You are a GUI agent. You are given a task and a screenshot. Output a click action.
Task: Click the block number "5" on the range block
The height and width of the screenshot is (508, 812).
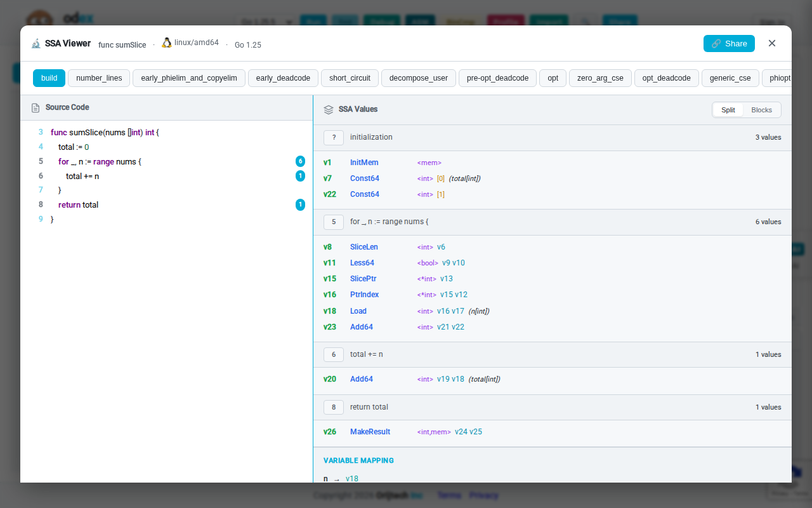pyautogui.click(x=334, y=222)
